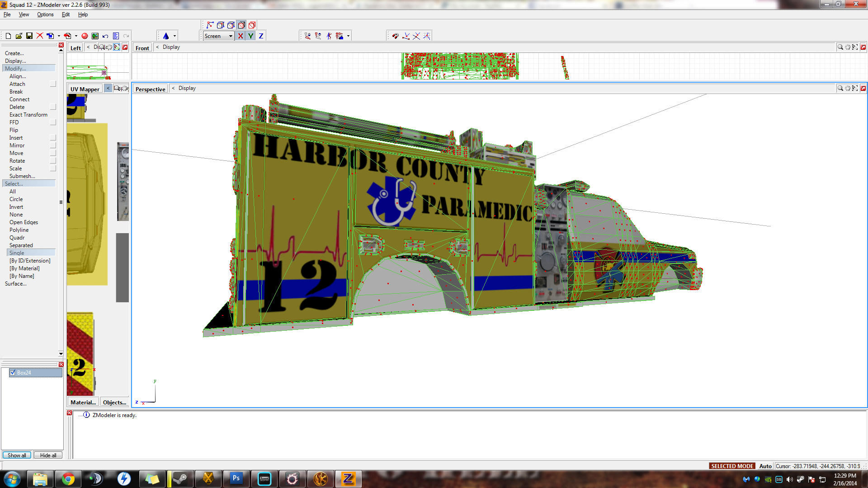Click the blue document log icon
Screen dimensions: 868x488
point(116,36)
